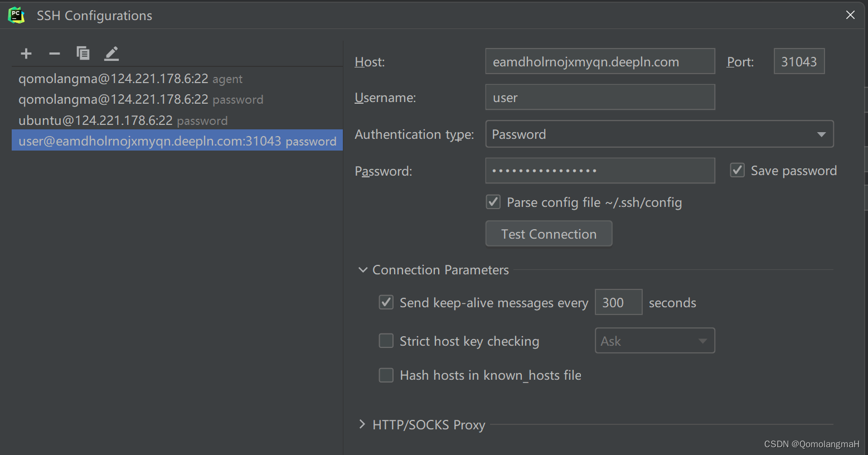Image resolution: width=868 pixels, height=455 pixels.
Task: Check Hash hosts in known_hosts file
Action: click(x=386, y=375)
